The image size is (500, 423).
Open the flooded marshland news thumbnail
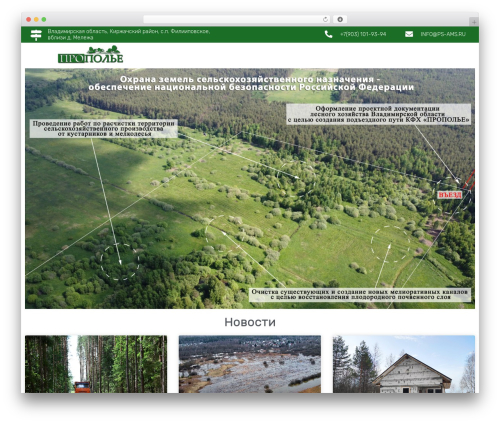click(x=250, y=364)
